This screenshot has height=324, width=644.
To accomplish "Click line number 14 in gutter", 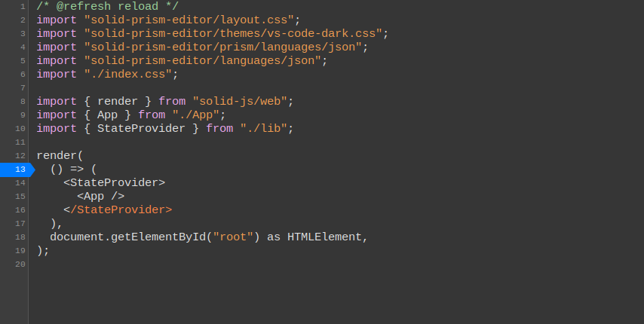I will coord(20,182).
